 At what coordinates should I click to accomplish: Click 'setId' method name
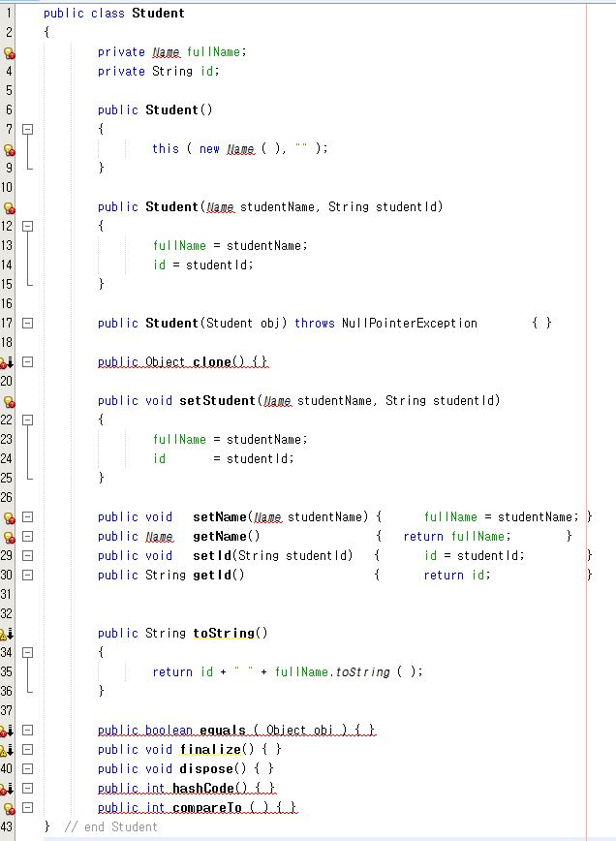click(x=213, y=556)
